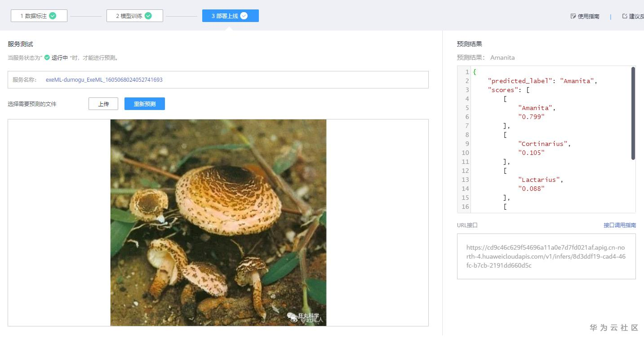Click the 选择需要预测的文件 label
644x339 pixels.
coord(32,104)
